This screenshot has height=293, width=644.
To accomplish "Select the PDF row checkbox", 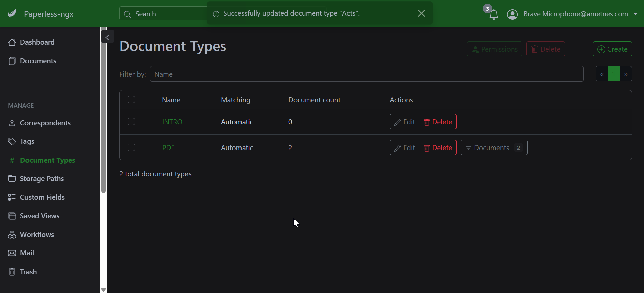I will pos(131,148).
